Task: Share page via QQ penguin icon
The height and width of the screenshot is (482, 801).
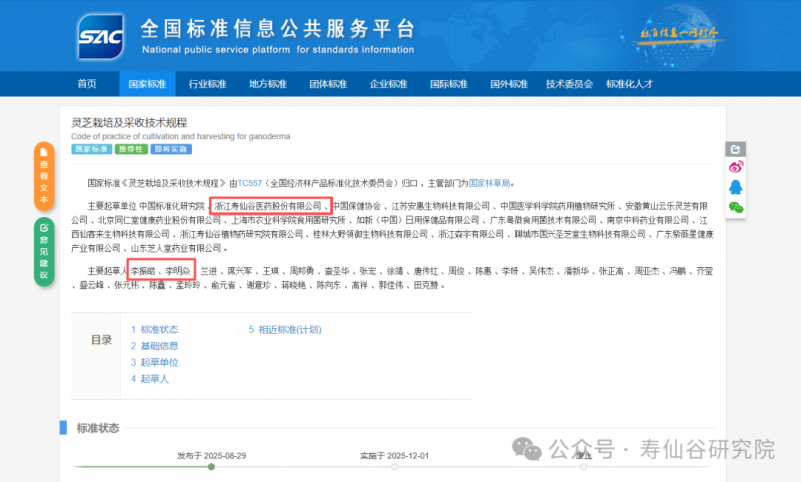Action: (x=736, y=187)
